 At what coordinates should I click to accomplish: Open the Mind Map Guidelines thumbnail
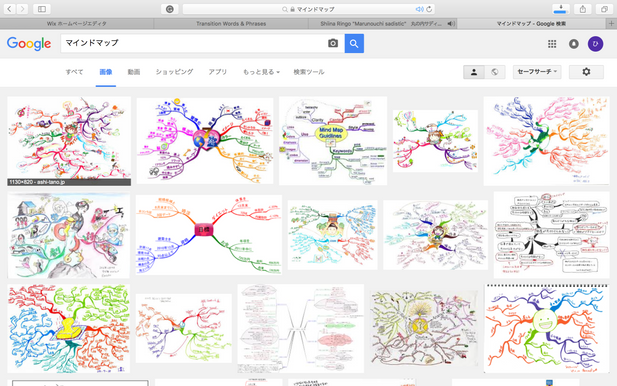[333, 141]
